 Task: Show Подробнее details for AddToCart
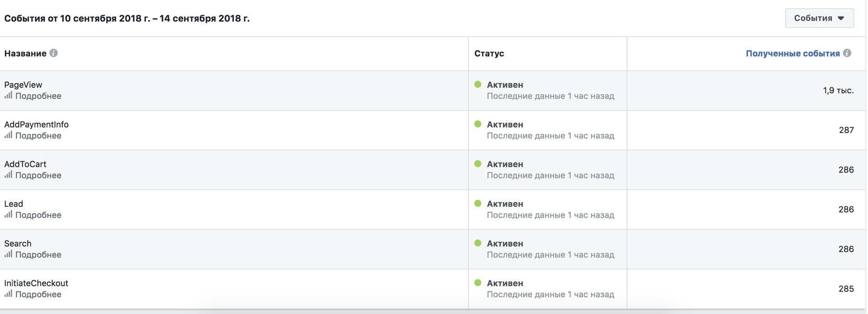(38, 176)
